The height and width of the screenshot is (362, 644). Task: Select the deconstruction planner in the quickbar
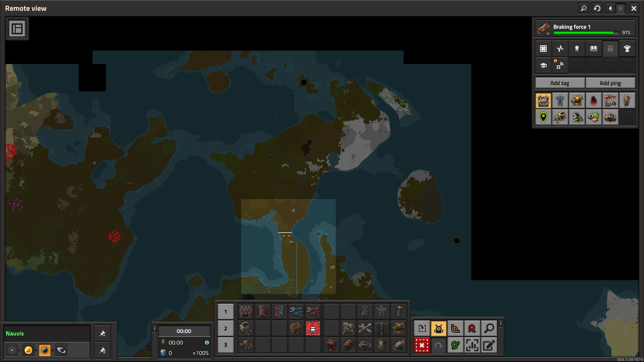pos(313,328)
